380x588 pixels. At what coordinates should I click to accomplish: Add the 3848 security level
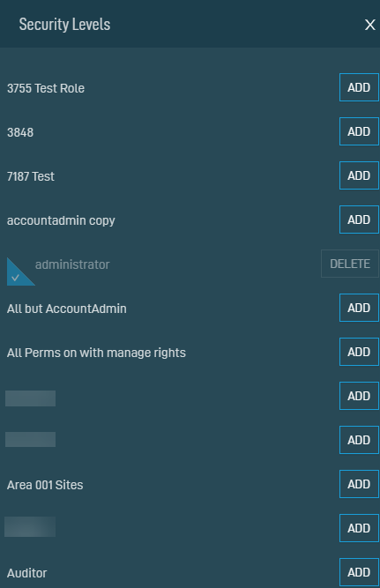point(359,131)
